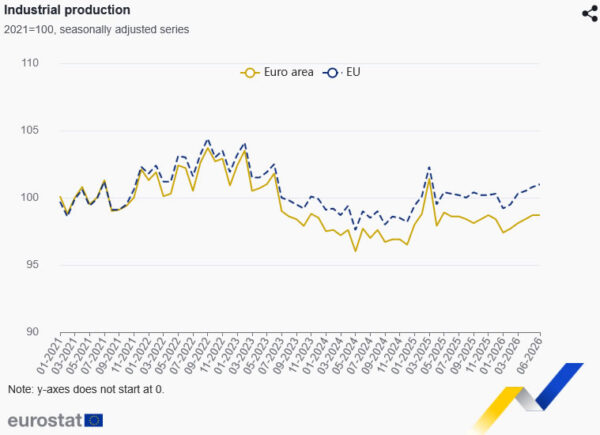The width and height of the screenshot is (600, 435).
Task: Toggle the EU legend series
Action: tap(342, 72)
